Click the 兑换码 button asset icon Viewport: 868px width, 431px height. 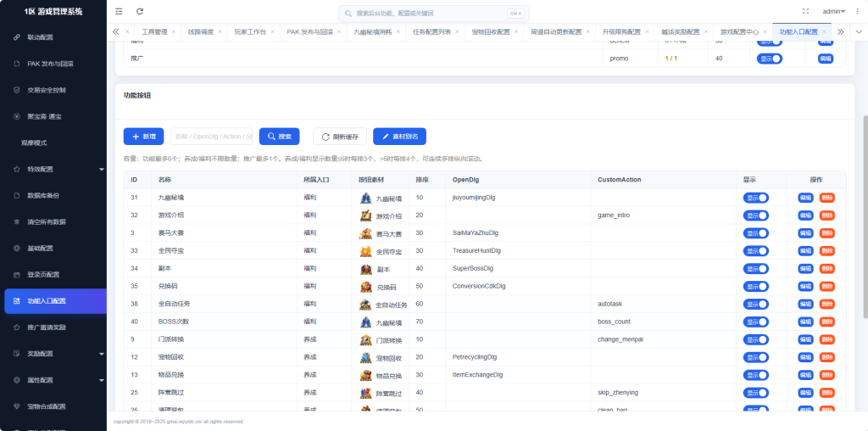pos(365,287)
